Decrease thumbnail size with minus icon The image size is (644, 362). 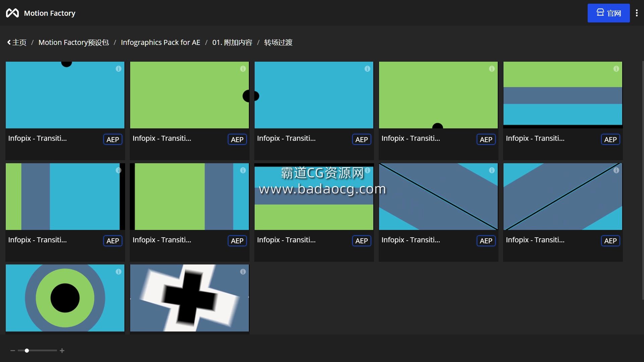(x=13, y=351)
